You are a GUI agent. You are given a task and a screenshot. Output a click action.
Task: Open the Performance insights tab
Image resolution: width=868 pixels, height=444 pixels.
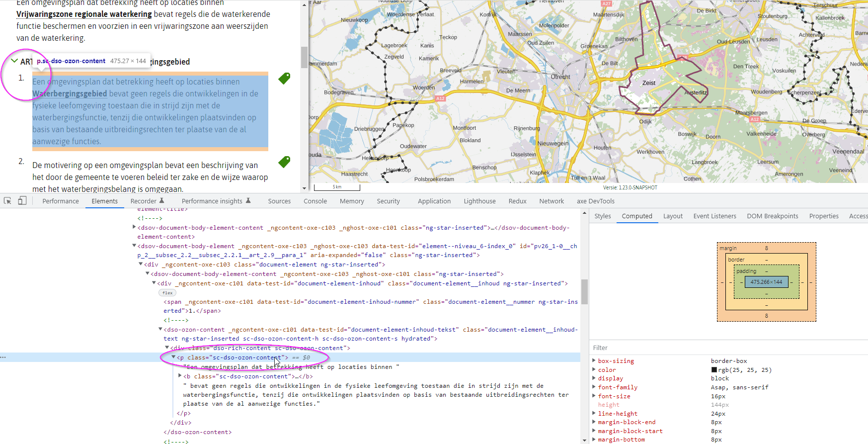tap(216, 201)
